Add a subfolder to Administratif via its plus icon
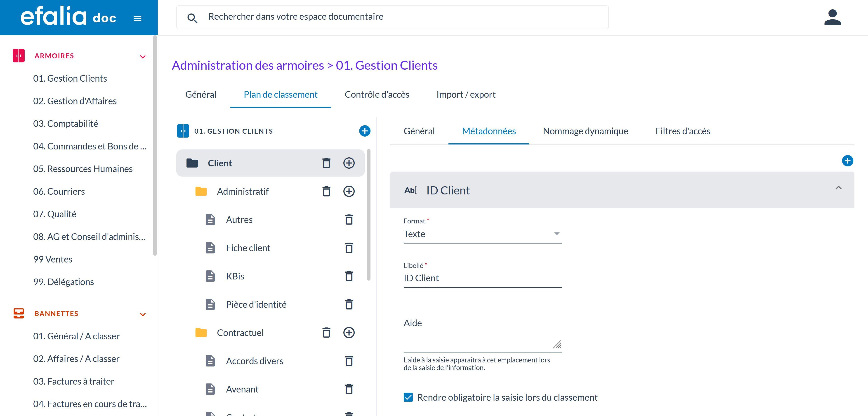Screen dimensions: 868x416 click(349, 191)
